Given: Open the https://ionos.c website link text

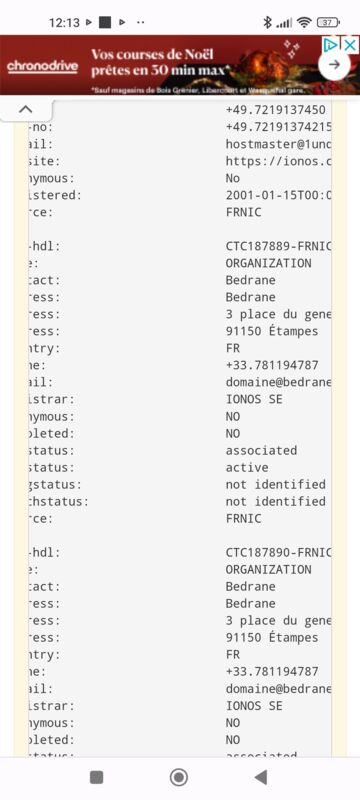Looking at the screenshot, I should tap(278, 161).
